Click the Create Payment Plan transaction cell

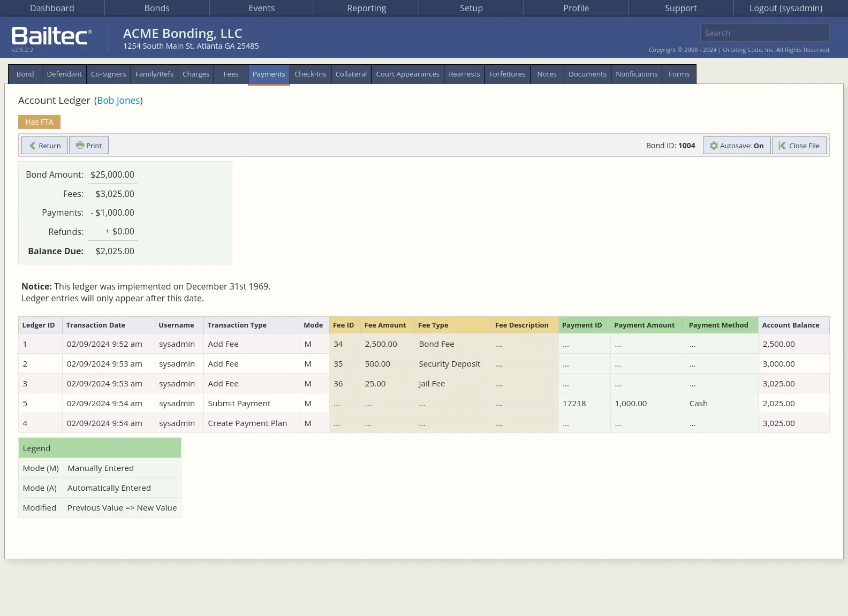(x=252, y=423)
